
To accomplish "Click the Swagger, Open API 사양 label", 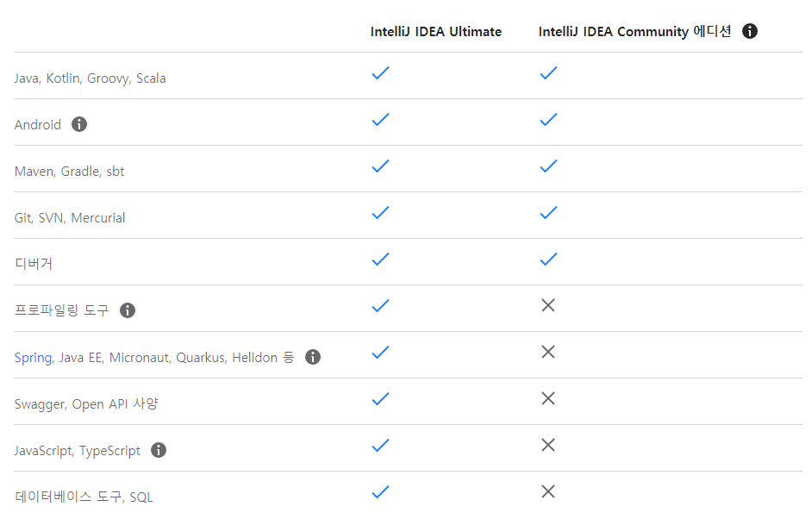I will point(86,404).
